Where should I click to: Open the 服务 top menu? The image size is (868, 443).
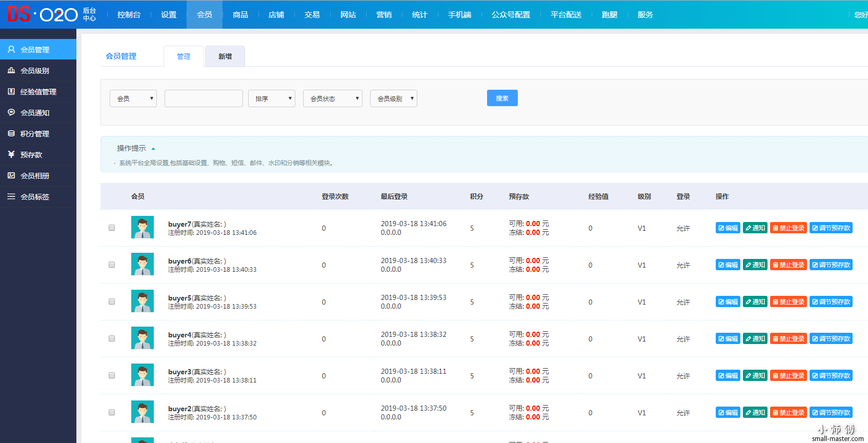pyautogui.click(x=645, y=14)
